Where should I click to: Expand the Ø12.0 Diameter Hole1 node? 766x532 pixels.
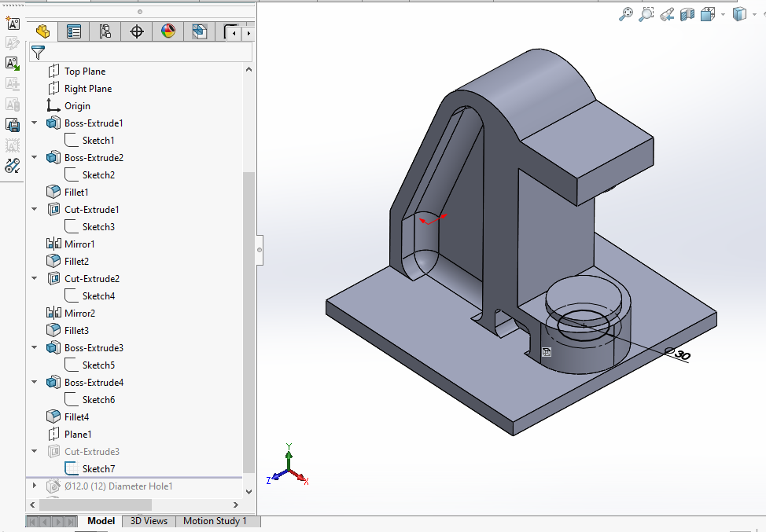(x=34, y=486)
